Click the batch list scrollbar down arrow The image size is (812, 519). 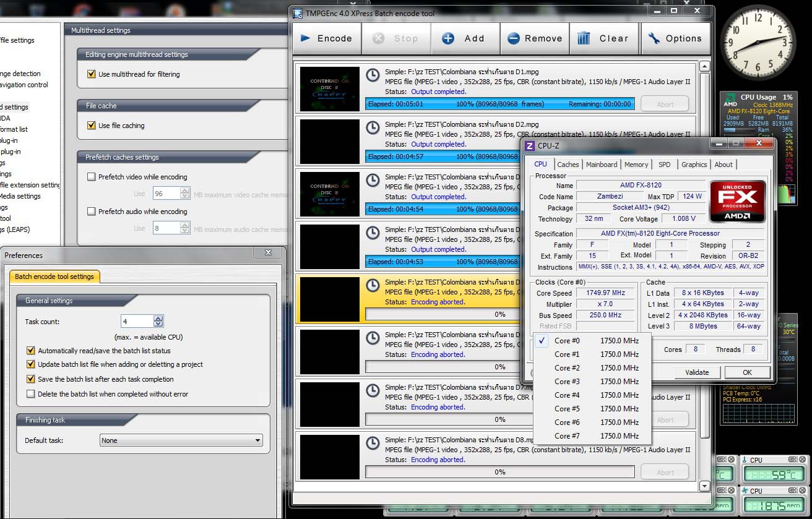704,486
